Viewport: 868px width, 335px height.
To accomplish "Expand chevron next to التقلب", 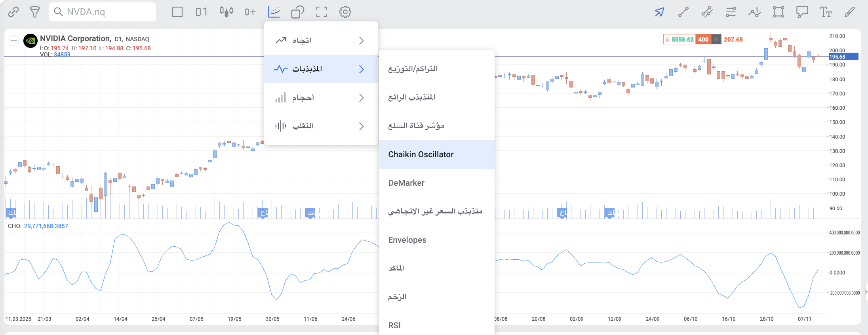I will click(x=362, y=126).
